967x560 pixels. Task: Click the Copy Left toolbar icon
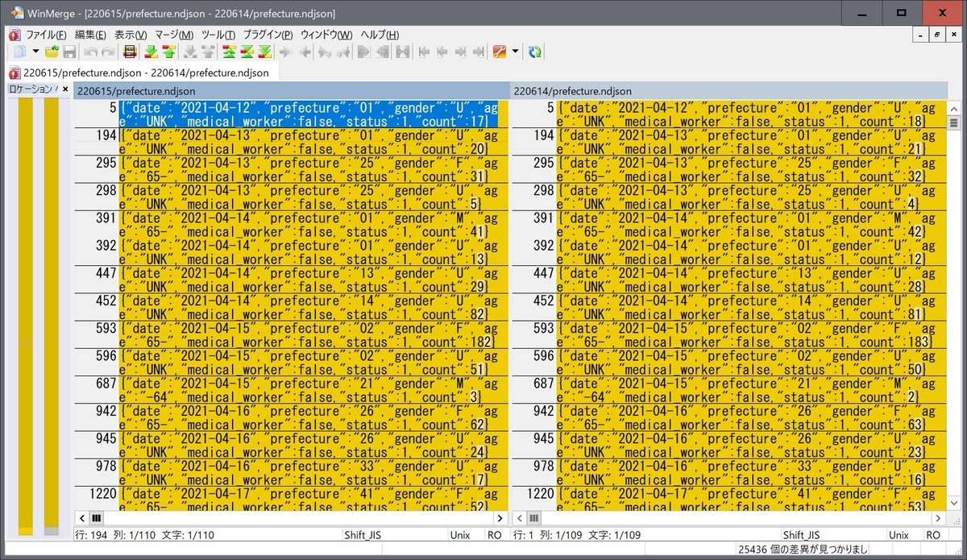tap(304, 52)
